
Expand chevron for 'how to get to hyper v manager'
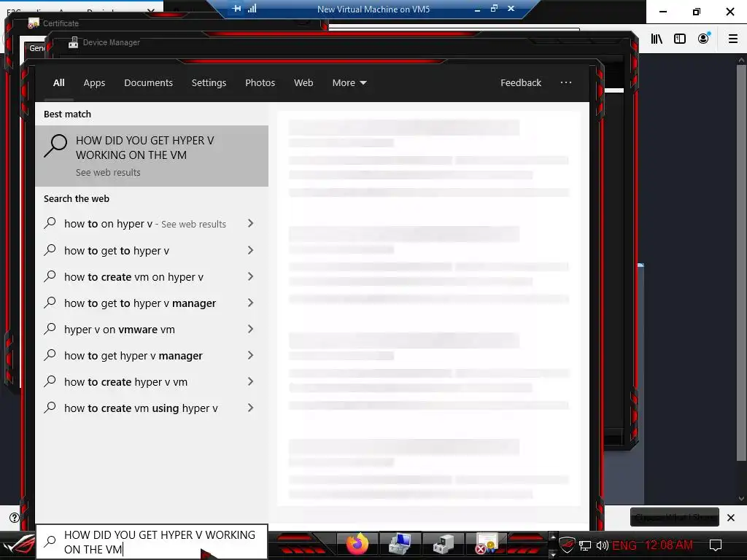pos(251,303)
